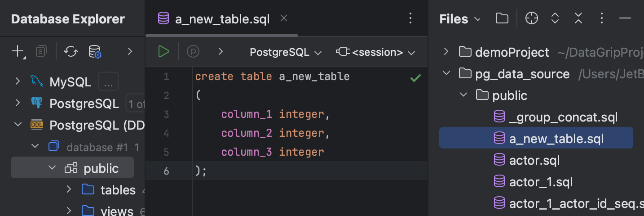Viewport: 644px width, 216px height.
Task: Click the Refresh icon in Database Explorer
Action: click(x=71, y=52)
